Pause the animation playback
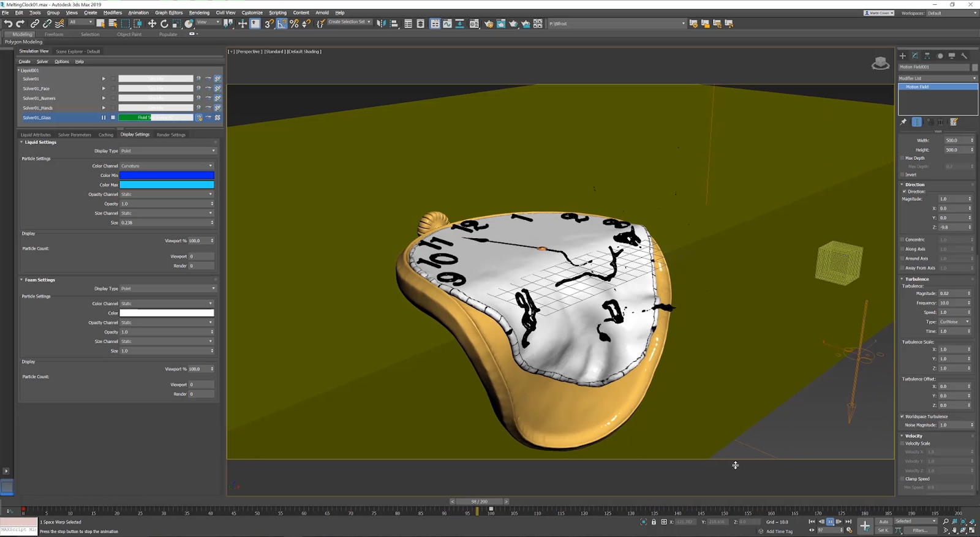The width and height of the screenshot is (980, 537). click(830, 522)
